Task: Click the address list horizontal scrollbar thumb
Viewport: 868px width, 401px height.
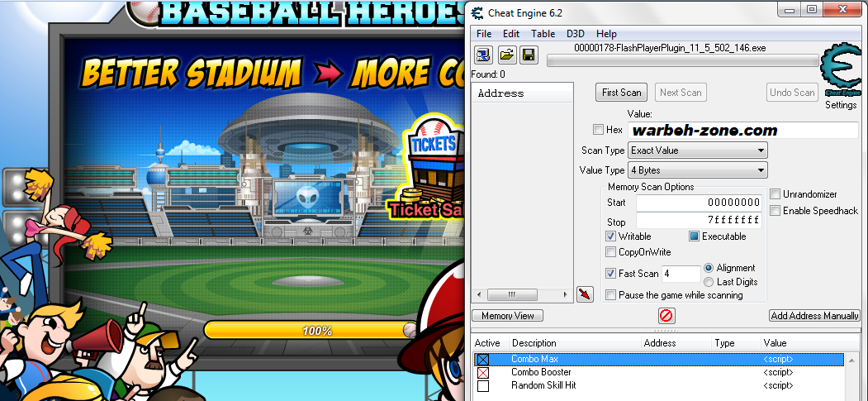Action: [512, 294]
